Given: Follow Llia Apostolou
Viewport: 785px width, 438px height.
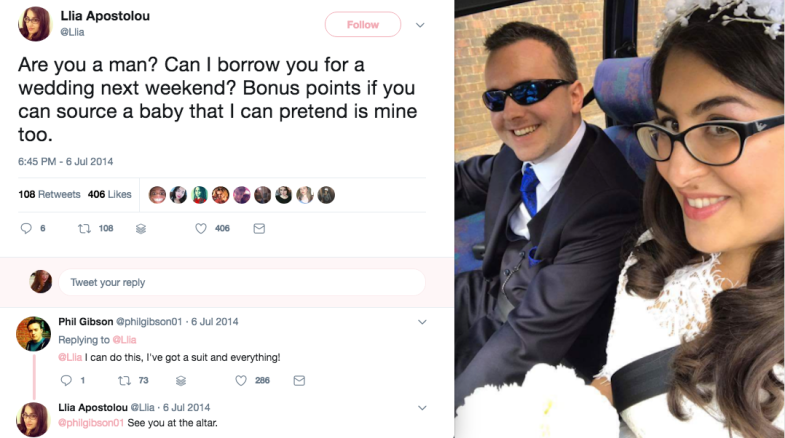Looking at the screenshot, I should 363,25.
